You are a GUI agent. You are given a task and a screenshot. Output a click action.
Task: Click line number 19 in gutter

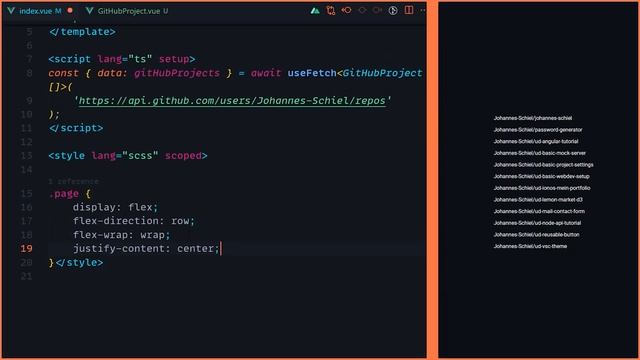click(x=26, y=249)
